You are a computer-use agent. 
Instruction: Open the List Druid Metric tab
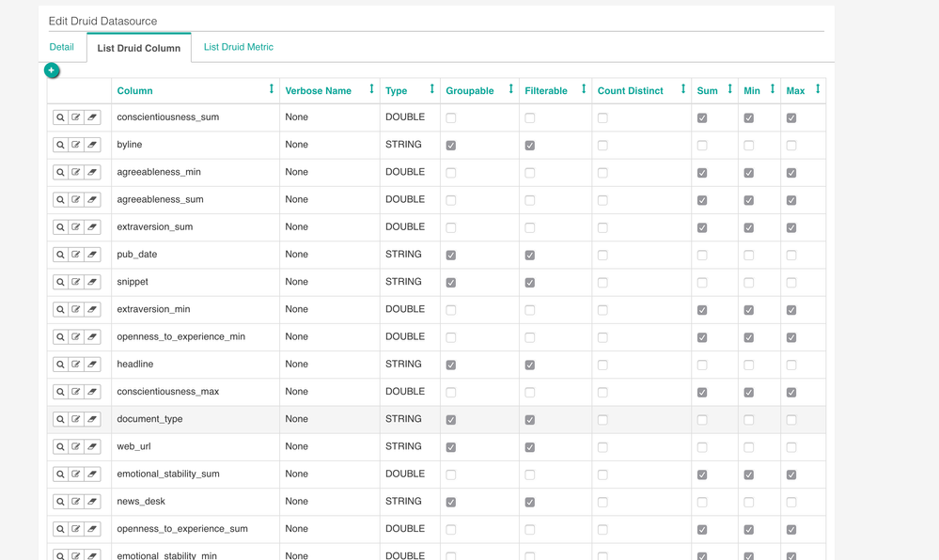(x=239, y=47)
